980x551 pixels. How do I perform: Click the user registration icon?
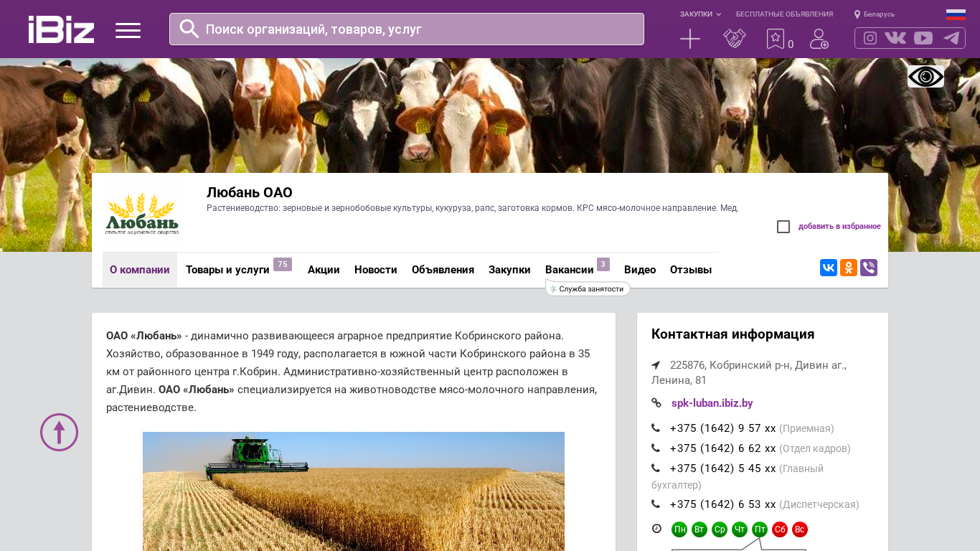[x=819, y=39]
